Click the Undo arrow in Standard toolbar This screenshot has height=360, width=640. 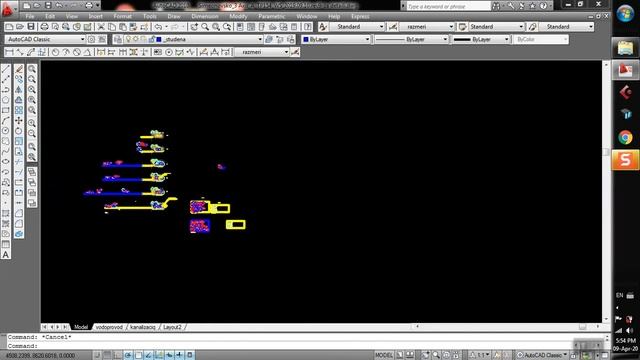point(158,27)
